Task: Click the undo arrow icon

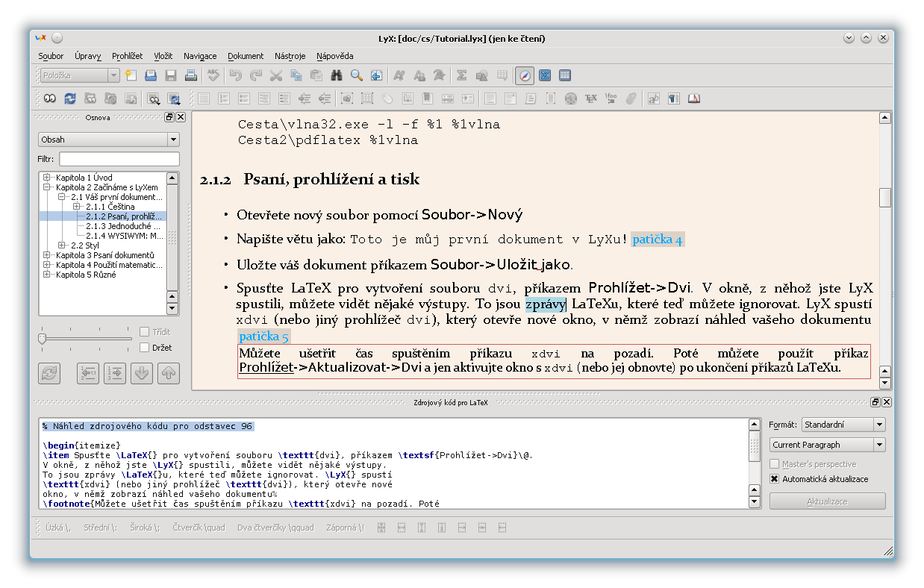Action: tap(236, 75)
